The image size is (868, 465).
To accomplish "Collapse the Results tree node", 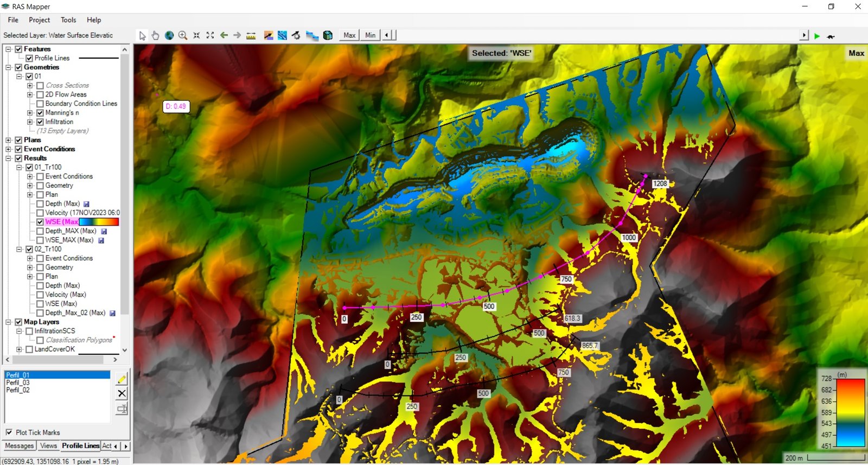I will click(8, 158).
